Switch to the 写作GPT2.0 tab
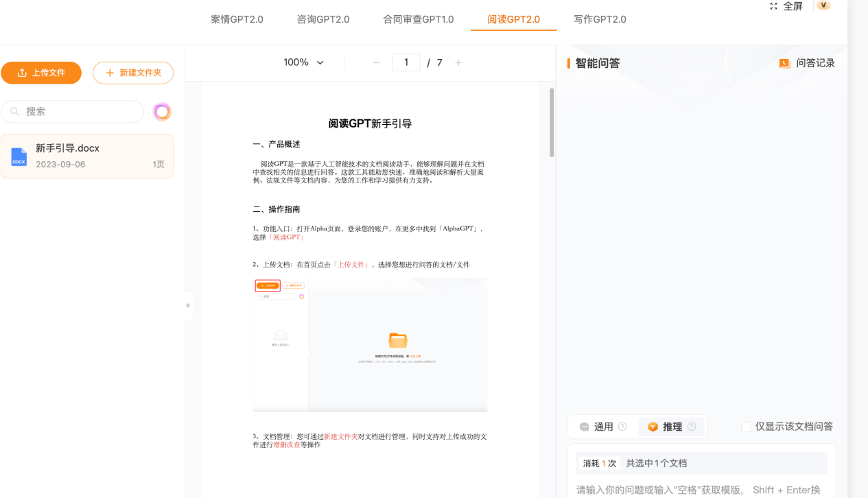This screenshot has width=868, height=498. coord(600,19)
